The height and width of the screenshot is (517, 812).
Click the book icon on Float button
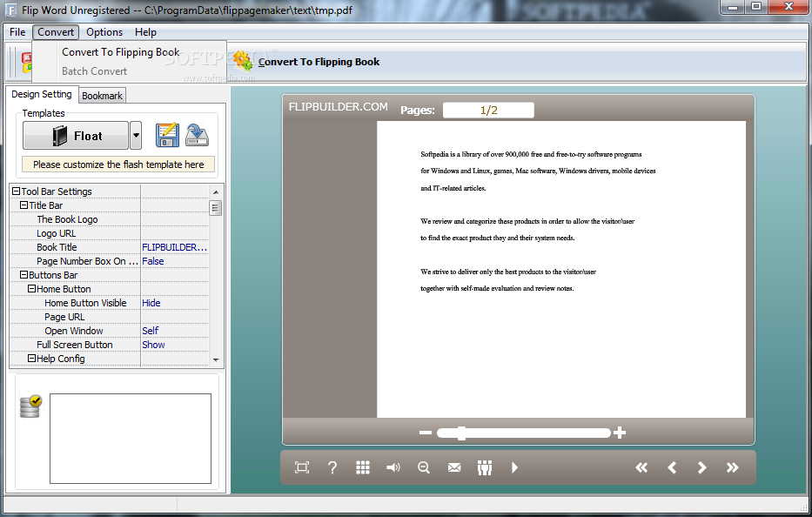(x=60, y=136)
